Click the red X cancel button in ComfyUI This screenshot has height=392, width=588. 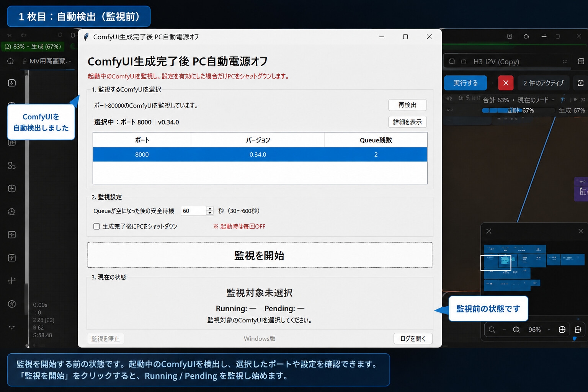506,83
